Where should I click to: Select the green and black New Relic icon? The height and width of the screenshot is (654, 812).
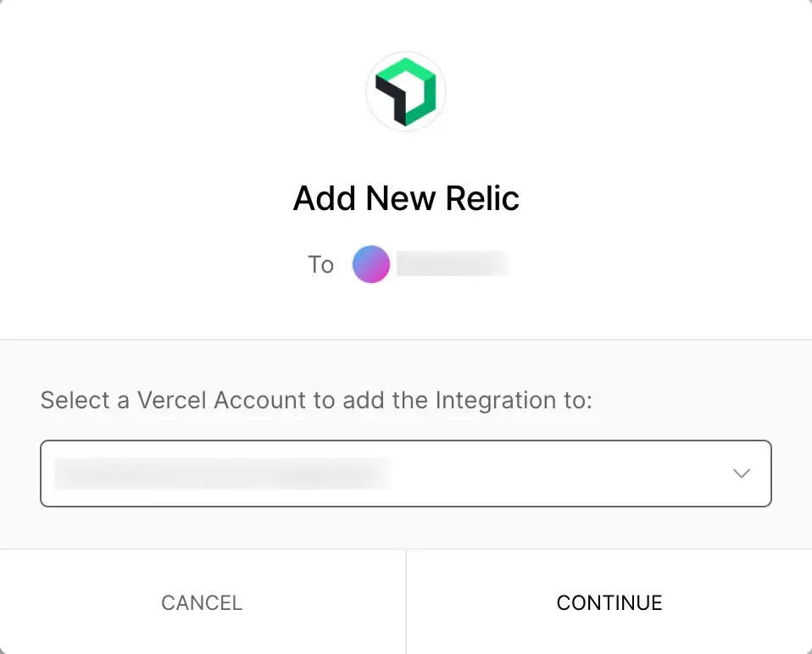[x=406, y=91]
